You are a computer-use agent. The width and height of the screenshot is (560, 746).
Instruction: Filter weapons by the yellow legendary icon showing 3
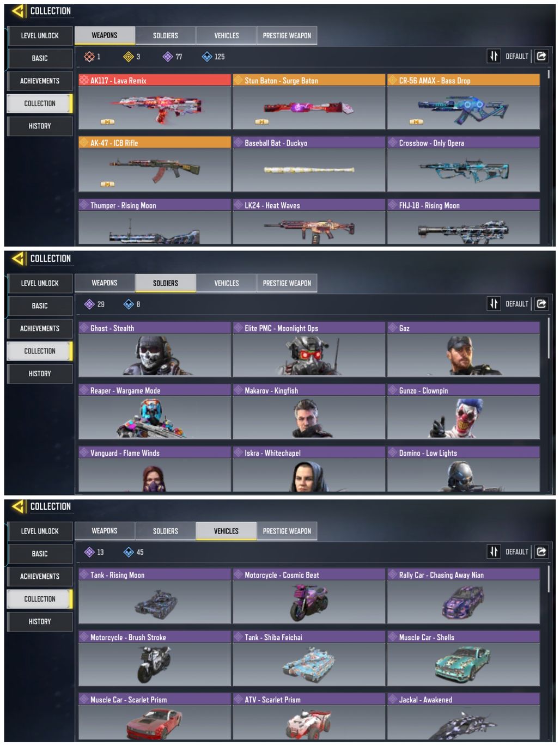click(132, 57)
